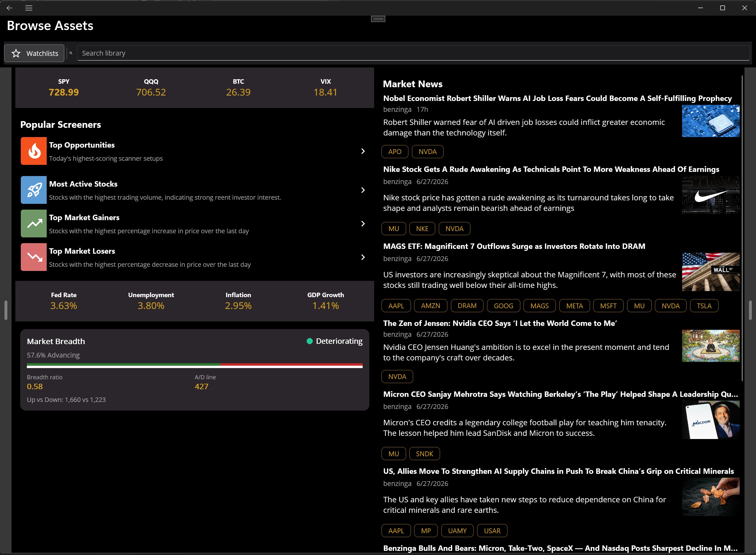756x555 pixels.
Task: Open the Top Market Gainers screener
Action: (195, 224)
